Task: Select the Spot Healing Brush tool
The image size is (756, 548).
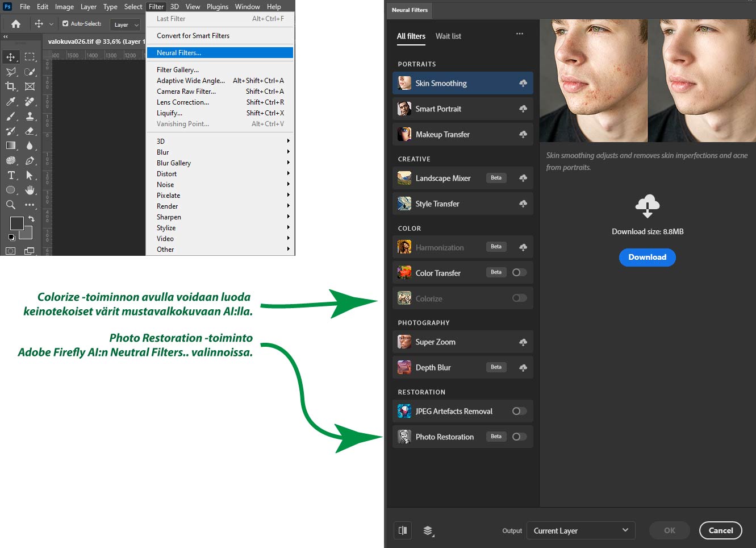Action: click(30, 101)
